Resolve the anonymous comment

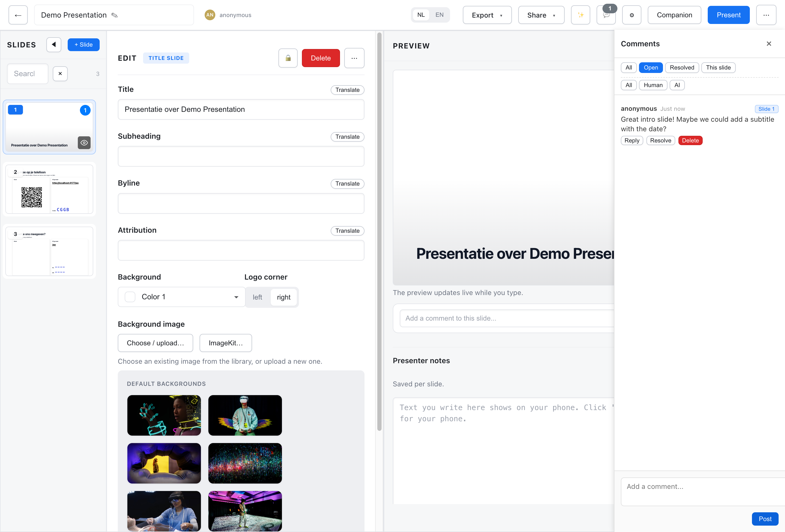pos(660,140)
